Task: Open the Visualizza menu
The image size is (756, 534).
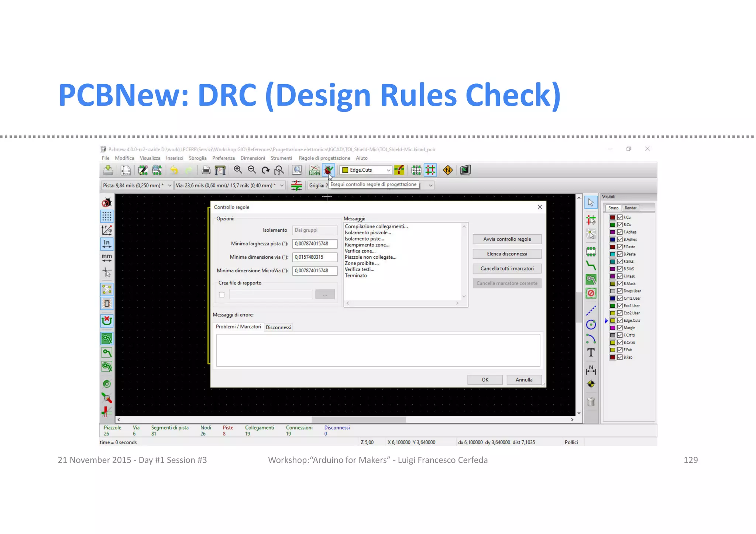Action: (x=150, y=158)
